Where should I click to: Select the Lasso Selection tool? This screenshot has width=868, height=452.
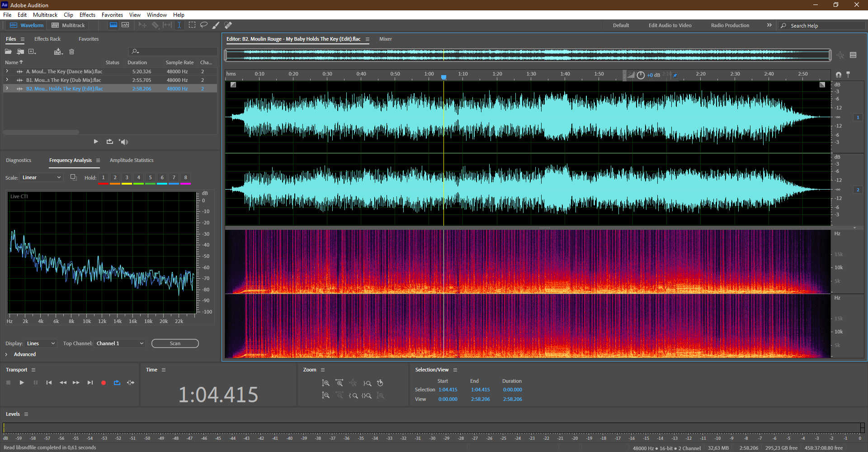coord(204,25)
